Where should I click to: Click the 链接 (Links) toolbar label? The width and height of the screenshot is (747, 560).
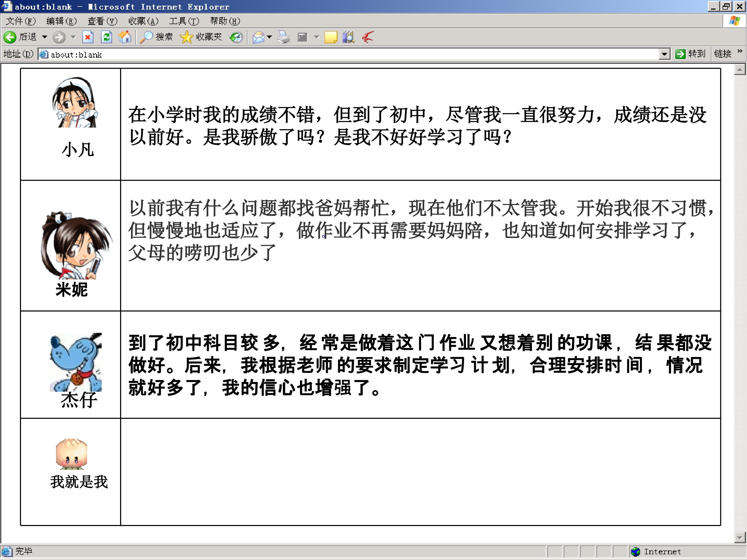pyautogui.click(x=722, y=54)
